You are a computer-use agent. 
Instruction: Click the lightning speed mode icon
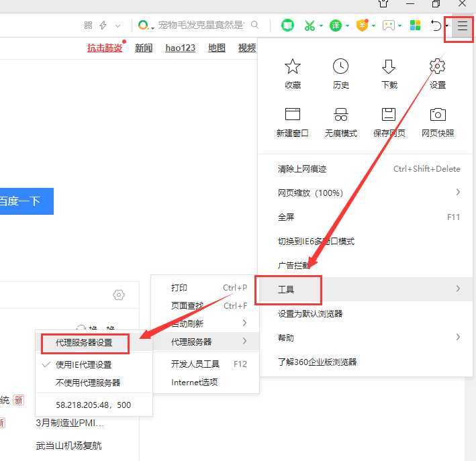click(x=103, y=25)
